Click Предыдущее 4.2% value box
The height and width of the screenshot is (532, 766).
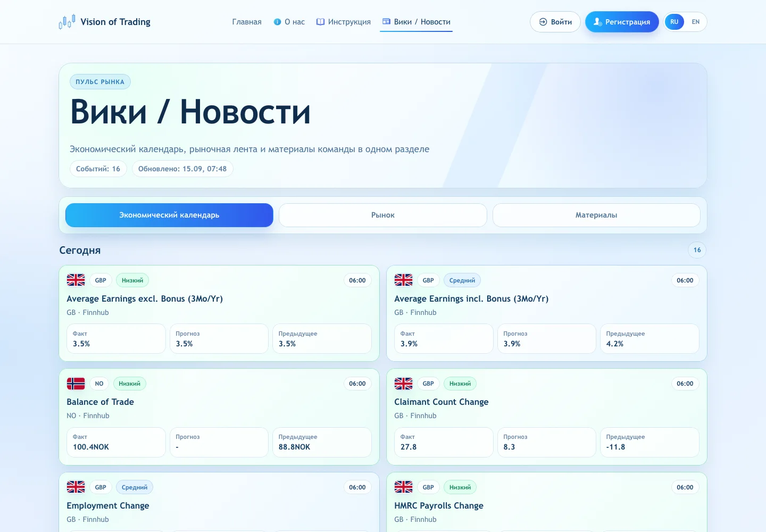650,338
